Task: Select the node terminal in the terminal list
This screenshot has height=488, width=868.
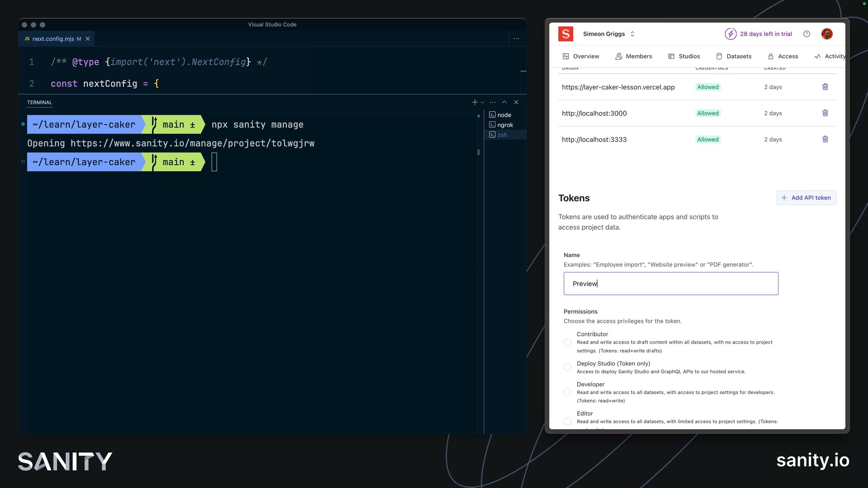Action: 505,115
